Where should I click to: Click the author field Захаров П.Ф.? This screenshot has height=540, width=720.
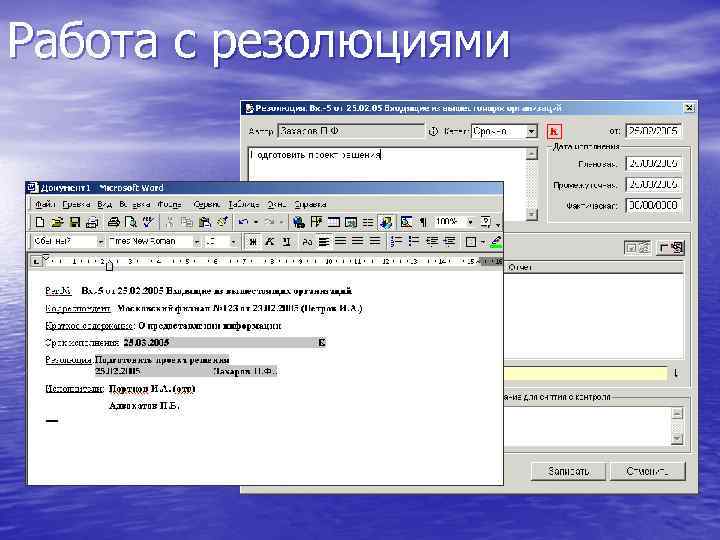coord(351,131)
